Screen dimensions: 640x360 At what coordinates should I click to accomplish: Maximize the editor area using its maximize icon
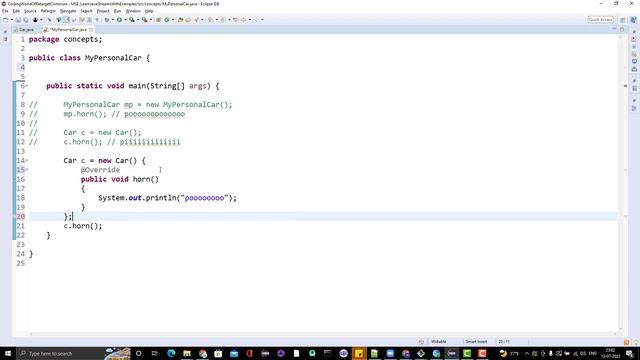622,29
